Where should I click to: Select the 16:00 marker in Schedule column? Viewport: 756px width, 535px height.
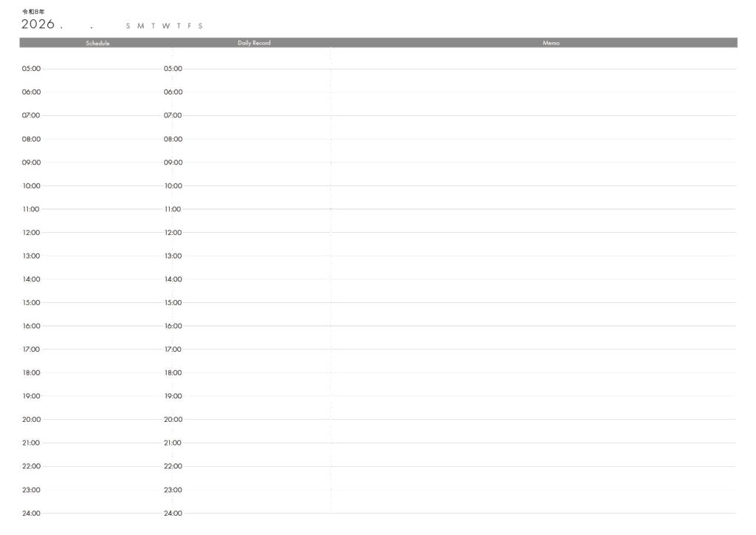[x=31, y=326]
